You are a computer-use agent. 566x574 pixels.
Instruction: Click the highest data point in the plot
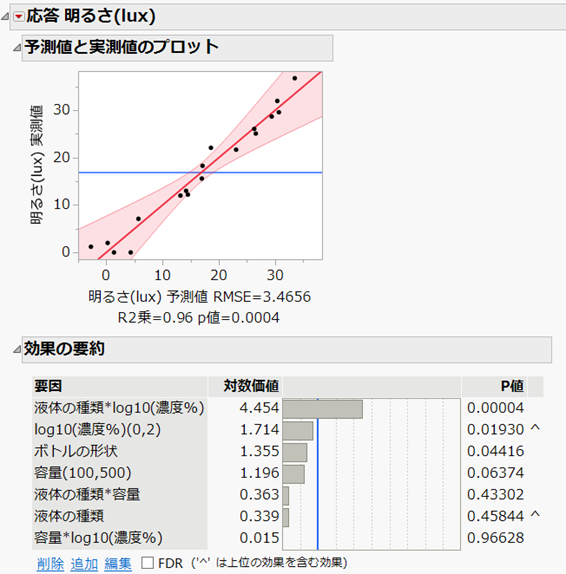(295, 78)
